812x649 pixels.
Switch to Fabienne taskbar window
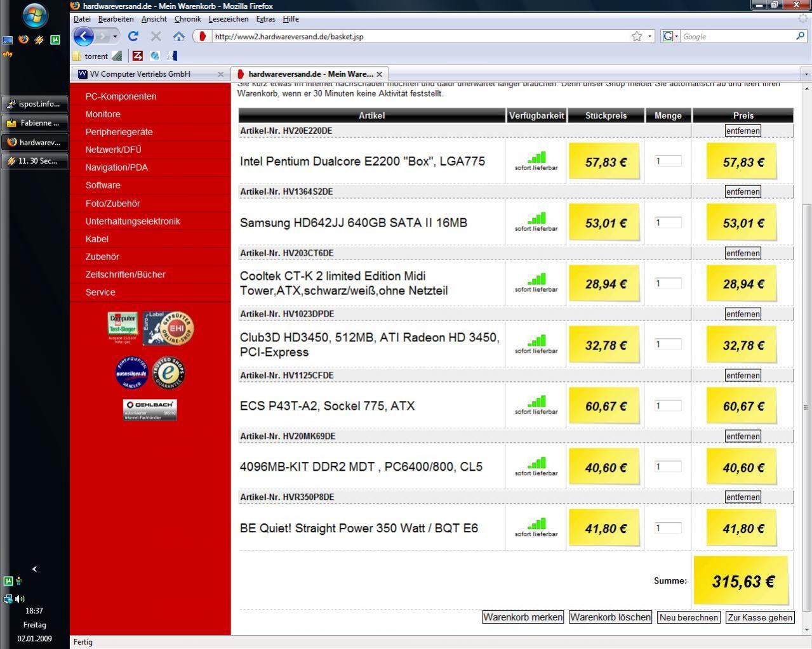(35, 123)
